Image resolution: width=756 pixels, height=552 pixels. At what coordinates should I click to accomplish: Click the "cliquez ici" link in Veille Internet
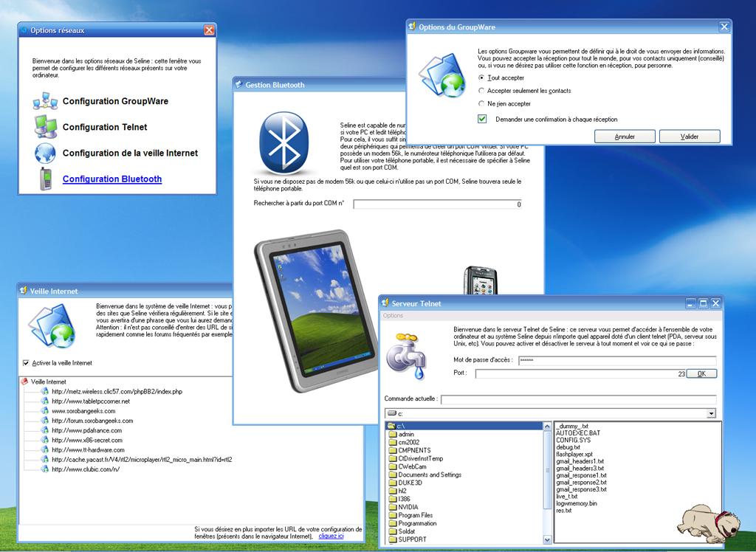click(331, 536)
